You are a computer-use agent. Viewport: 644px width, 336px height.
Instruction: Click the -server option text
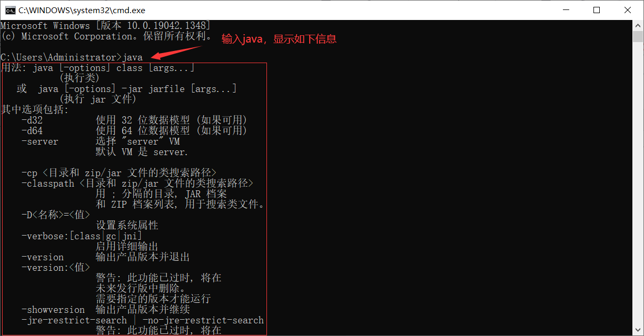pos(40,141)
